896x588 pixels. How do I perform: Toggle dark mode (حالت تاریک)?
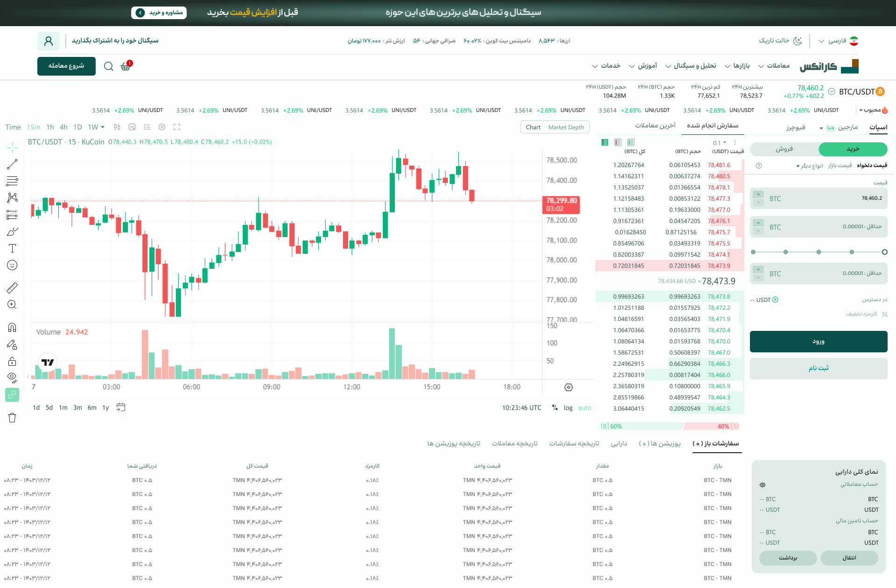tap(780, 41)
